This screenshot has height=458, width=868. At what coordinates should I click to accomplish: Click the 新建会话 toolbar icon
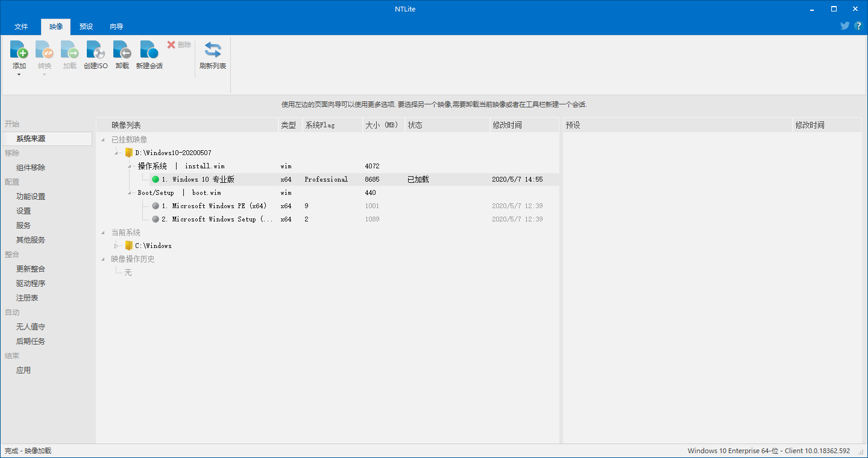[149, 49]
